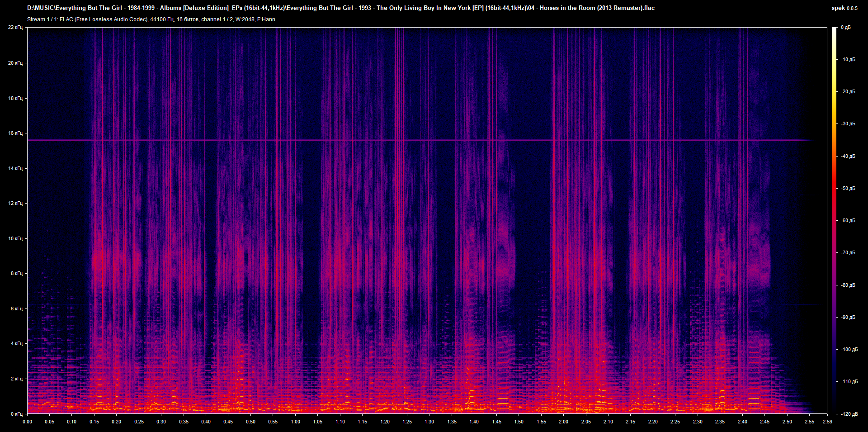Click the 6 кГц frequency axis label

pyautogui.click(x=17, y=309)
